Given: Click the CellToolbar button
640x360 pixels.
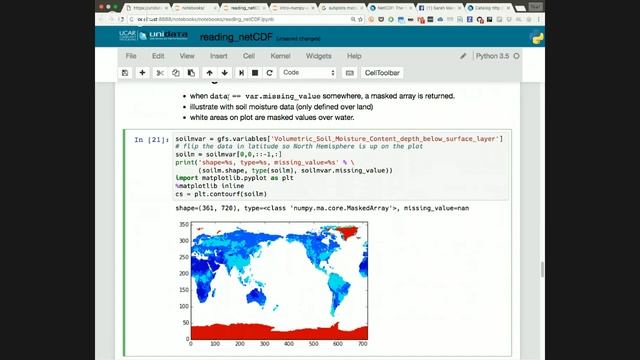Looking at the screenshot, I should (x=382, y=73).
